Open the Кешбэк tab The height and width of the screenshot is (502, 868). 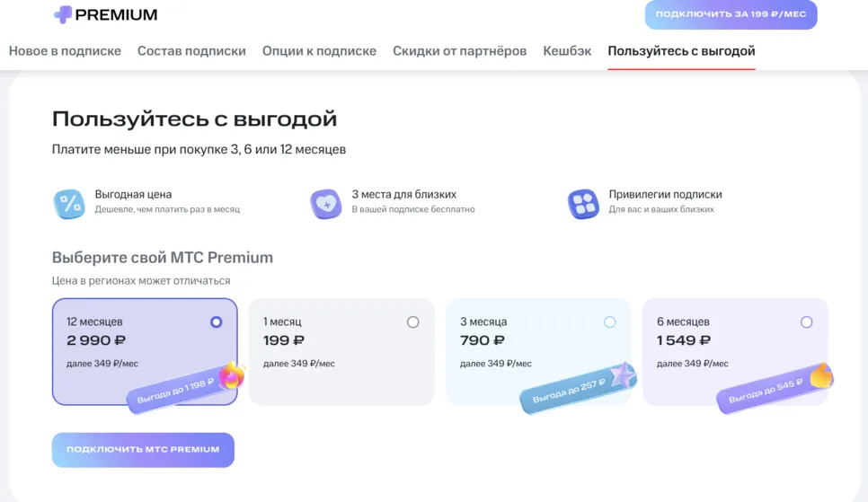pos(567,51)
